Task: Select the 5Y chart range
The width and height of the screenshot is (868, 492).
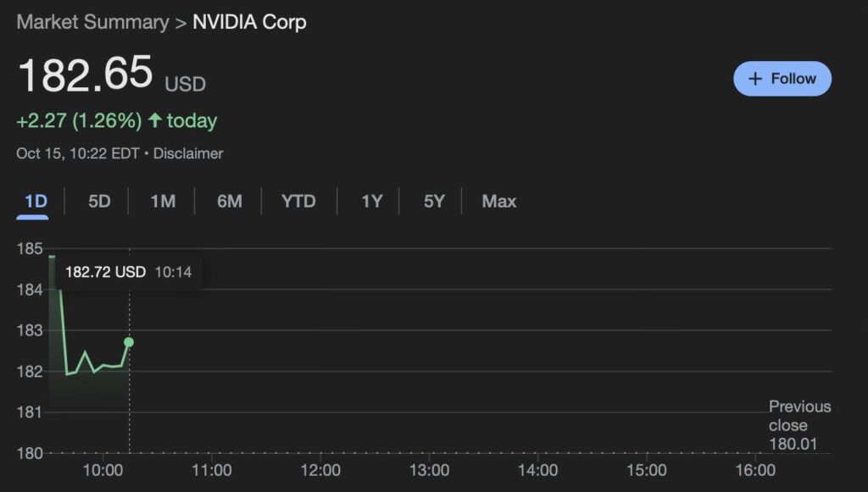Action: pyautogui.click(x=434, y=202)
